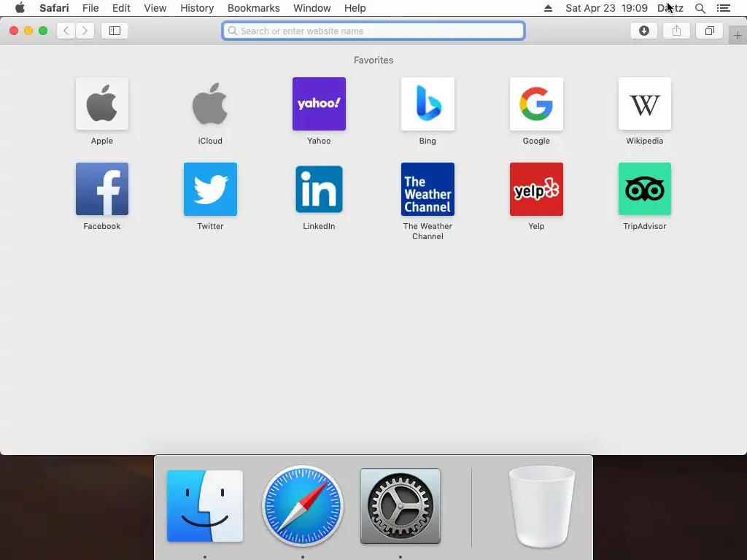Open the LinkedIn favorite

(x=319, y=189)
